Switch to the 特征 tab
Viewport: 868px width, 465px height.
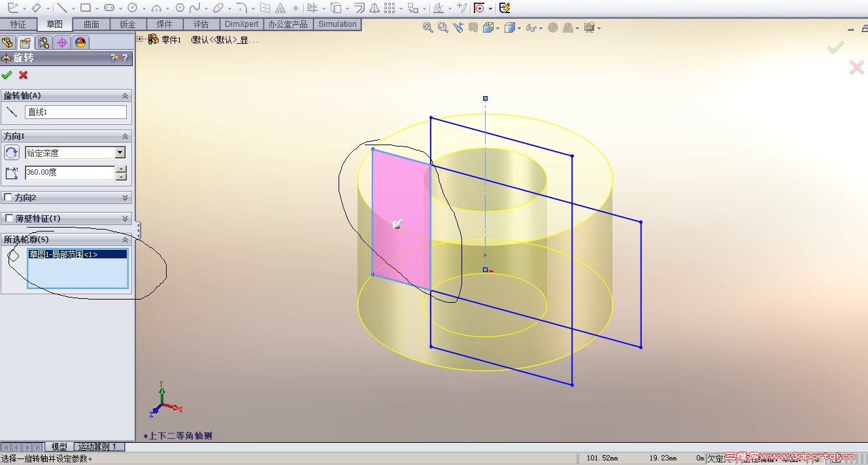coord(18,24)
